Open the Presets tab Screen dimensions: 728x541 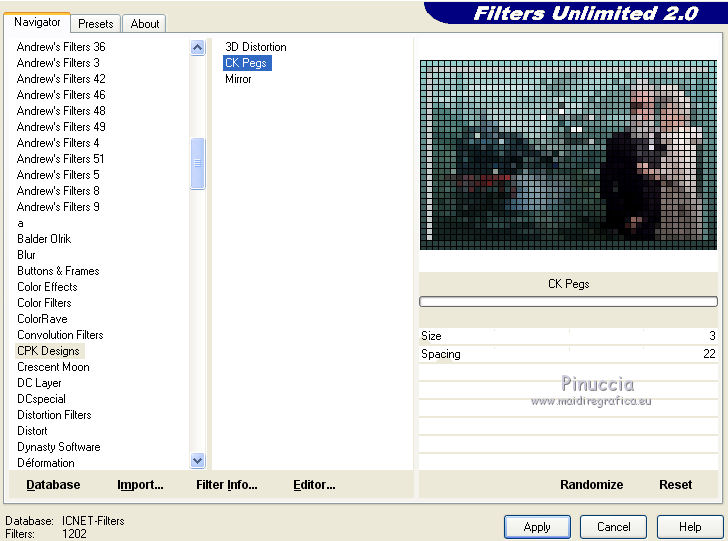96,24
